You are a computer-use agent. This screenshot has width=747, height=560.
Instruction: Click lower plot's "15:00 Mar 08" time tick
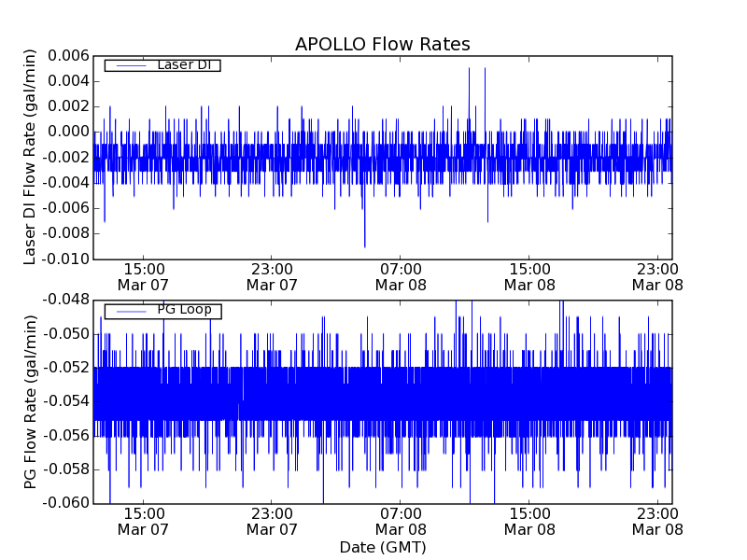tap(529, 521)
